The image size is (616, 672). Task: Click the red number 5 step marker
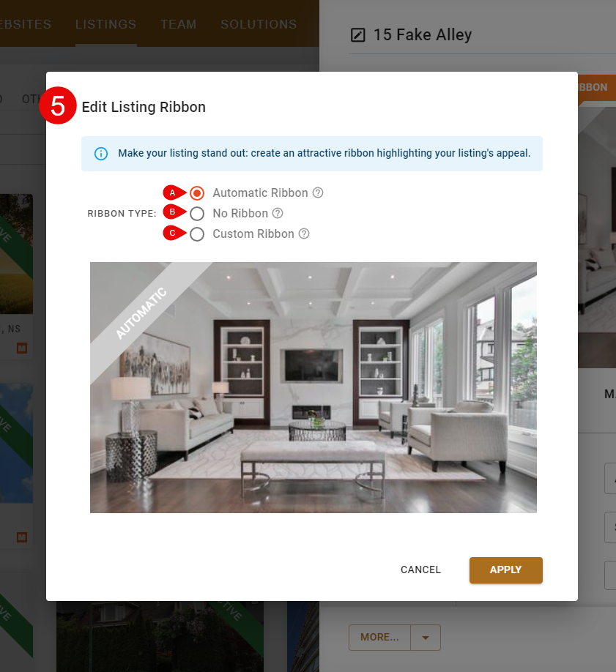click(57, 106)
